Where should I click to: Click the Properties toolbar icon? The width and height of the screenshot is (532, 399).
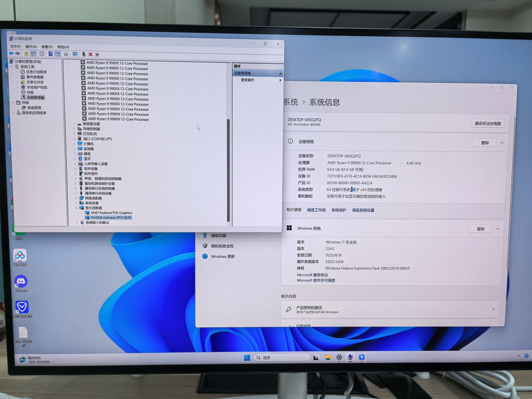42,54
